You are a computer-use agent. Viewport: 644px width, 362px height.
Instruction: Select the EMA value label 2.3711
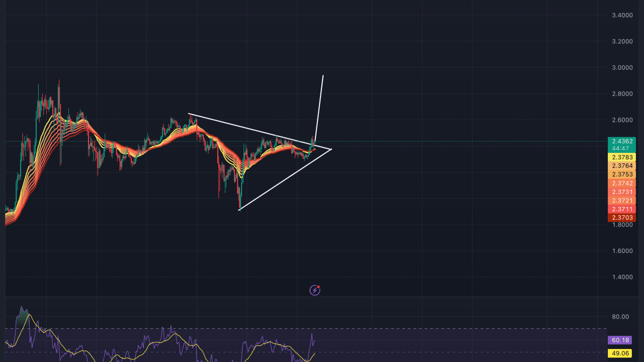pos(622,209)
